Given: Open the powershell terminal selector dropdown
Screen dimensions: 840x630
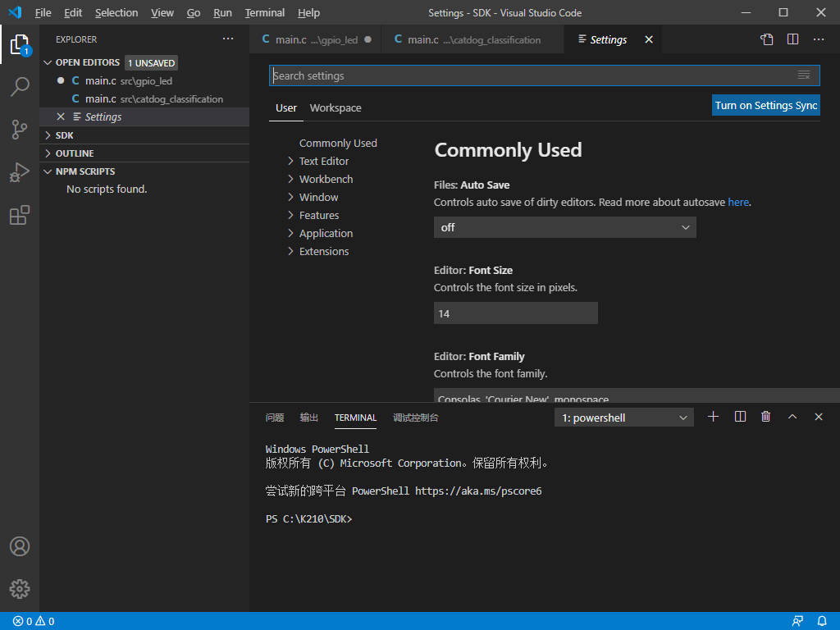Looking at the screenshot, I should (x=623, y=418).
